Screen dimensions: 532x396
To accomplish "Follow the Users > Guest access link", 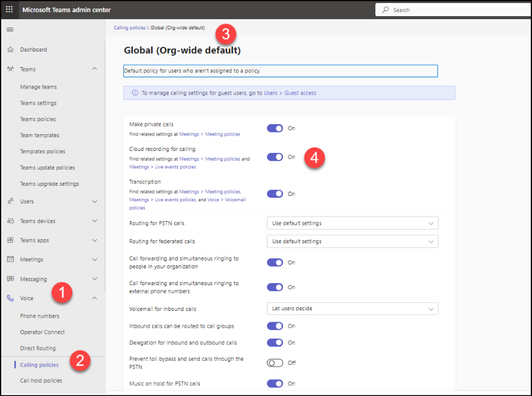I will pyautogui.click(x=290, y=93).
